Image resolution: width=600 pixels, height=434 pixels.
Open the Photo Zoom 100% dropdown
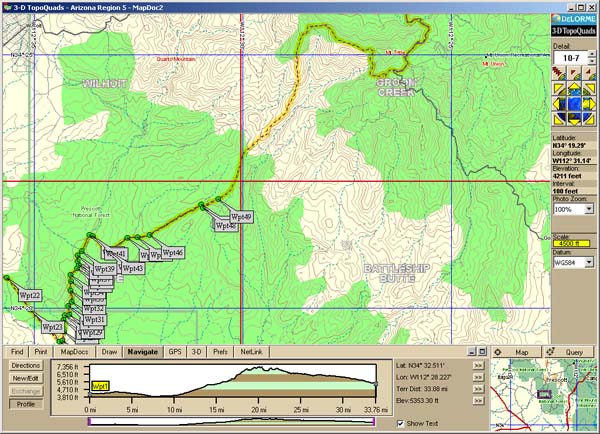tap(589, 209)
